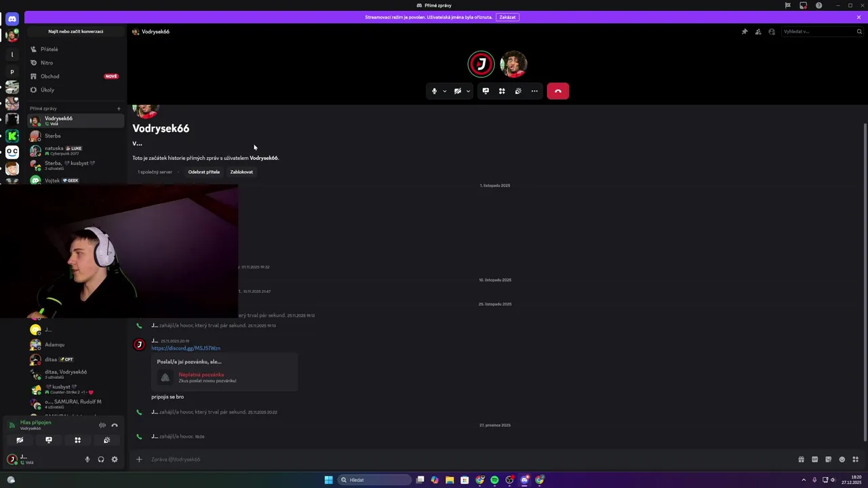Start an activity from call controls
The image size is (868, 488).
(x=502, y=91)
